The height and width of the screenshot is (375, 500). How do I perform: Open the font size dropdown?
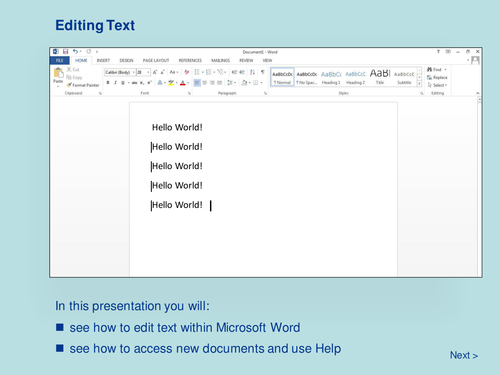pos(148,72)
